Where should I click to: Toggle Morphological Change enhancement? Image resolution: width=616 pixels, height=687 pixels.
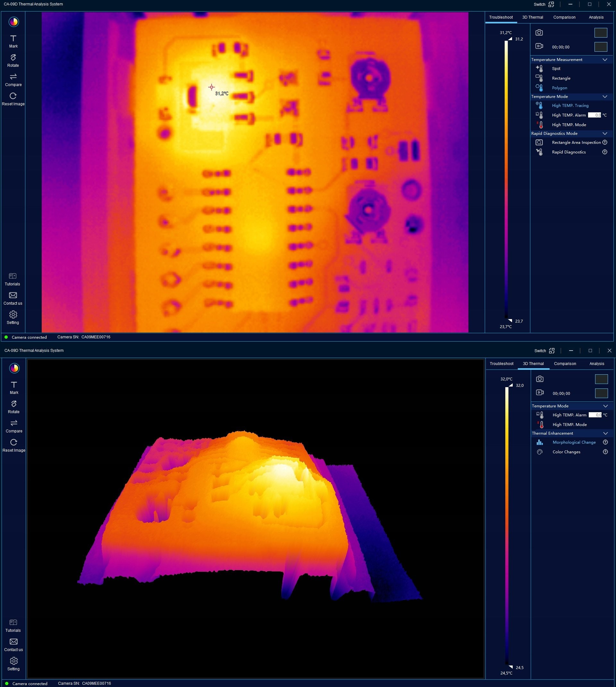click(x=574, y=442)
